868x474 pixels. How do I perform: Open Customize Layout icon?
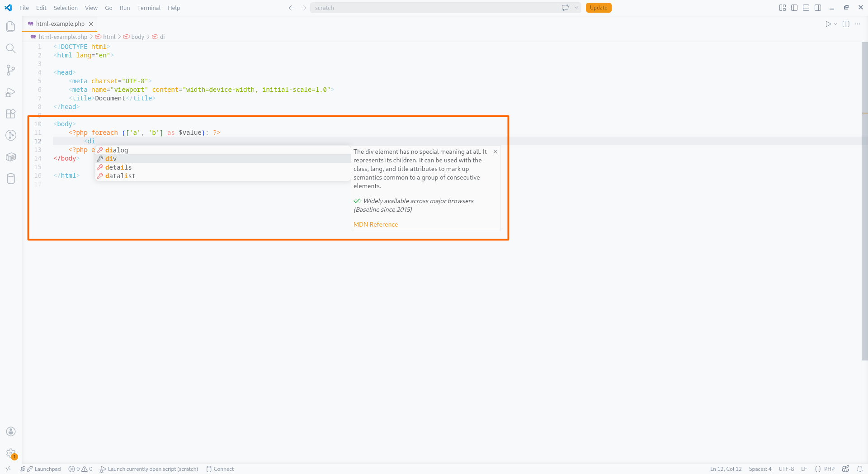[x=783, y=8]
